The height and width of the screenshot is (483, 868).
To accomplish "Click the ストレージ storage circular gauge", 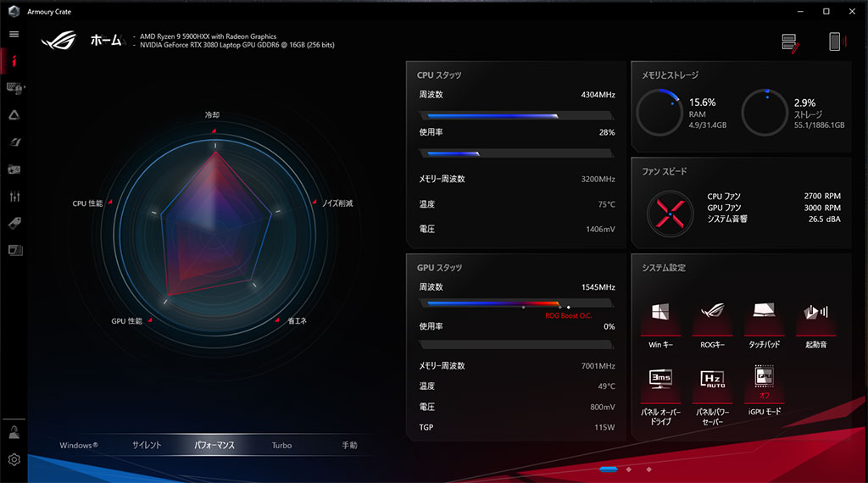I will 765,113.
